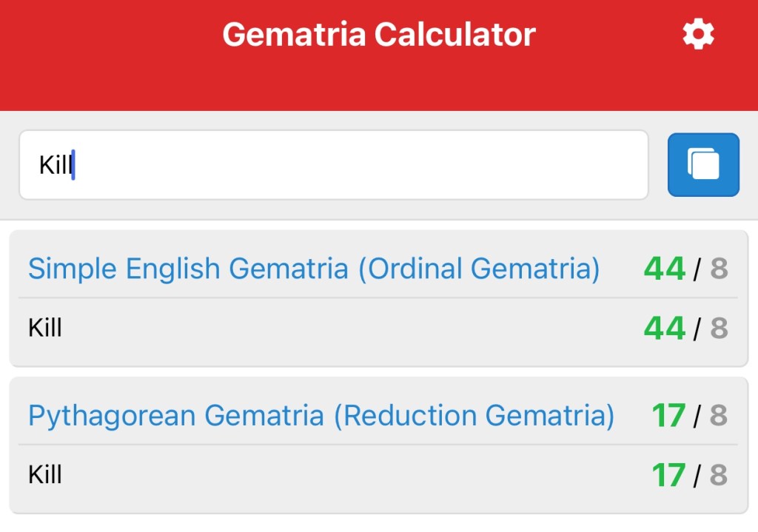Click the word Kill typed in the input
The image size is (758, 532).
(x=55, y=165)
